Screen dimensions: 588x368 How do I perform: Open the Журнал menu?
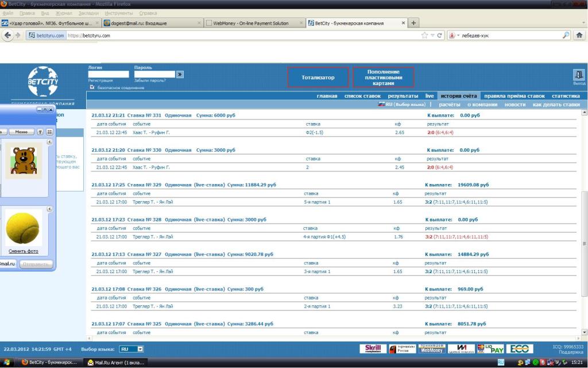[63, 13]
